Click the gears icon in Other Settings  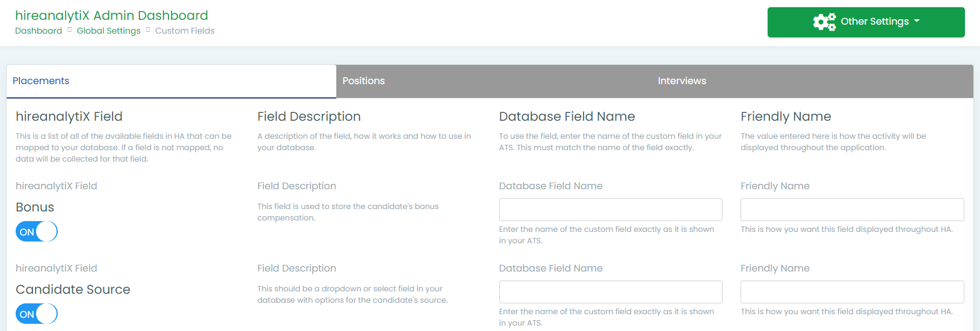[824, 22]
